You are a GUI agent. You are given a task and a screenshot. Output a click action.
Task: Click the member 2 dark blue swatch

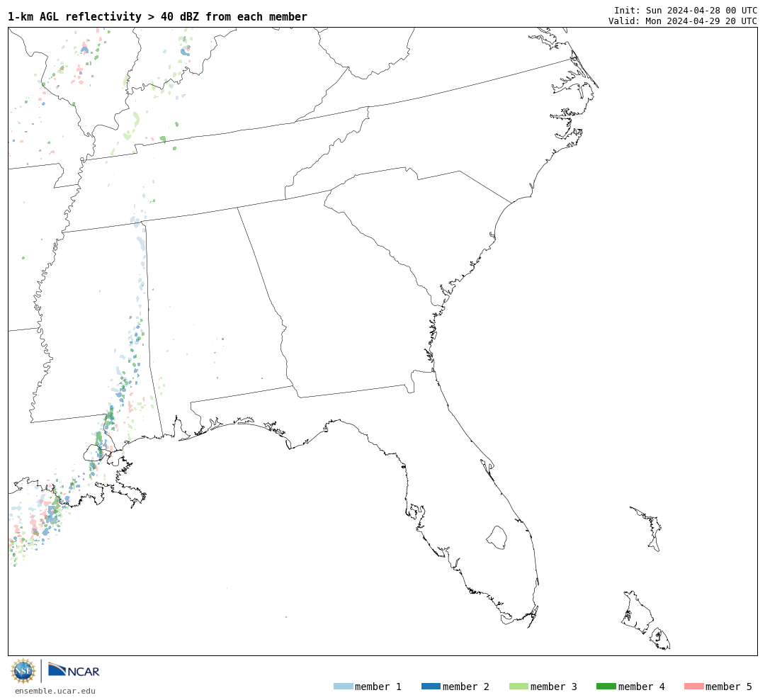[x=431, y=687]
